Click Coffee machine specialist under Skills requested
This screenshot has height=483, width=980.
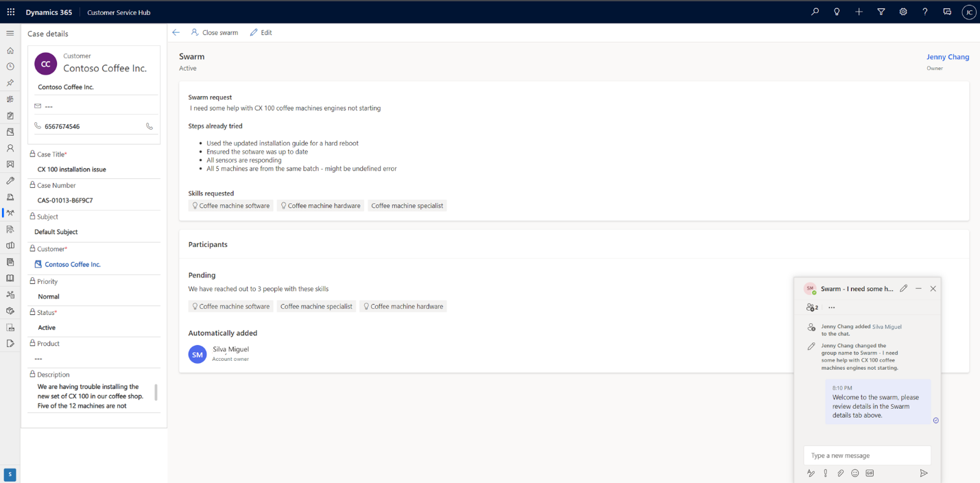tap(407, 206)
